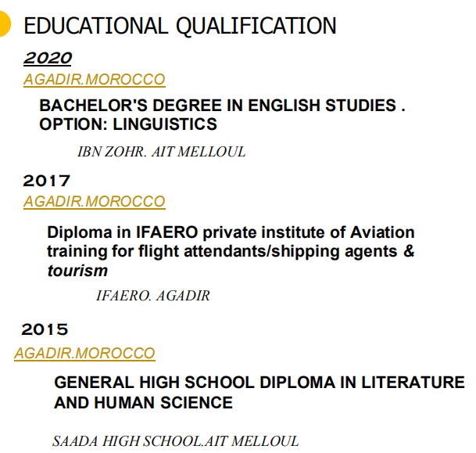Select the 2017 year label
The height and width of the screenshot is (453, 476).
(47, 181)
